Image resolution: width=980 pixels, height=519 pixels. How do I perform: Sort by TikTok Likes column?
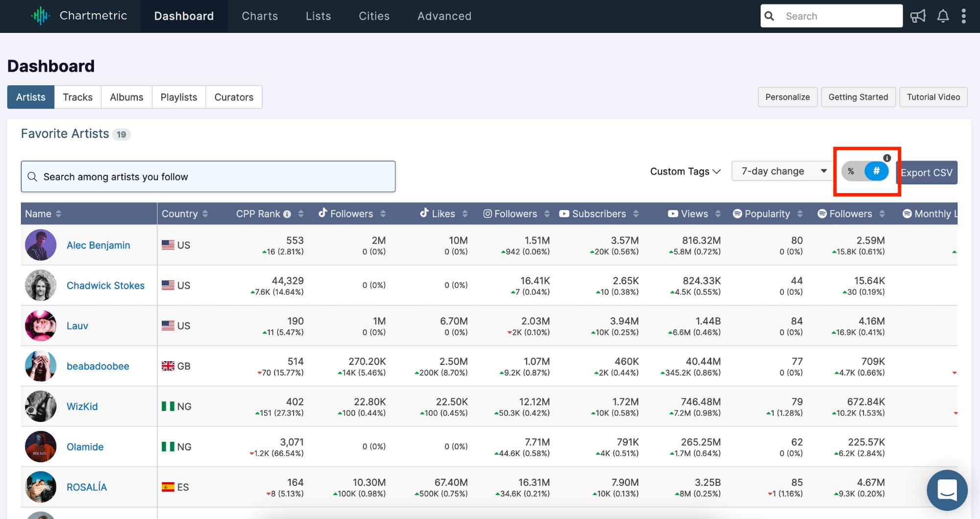(x=465, y=214)
